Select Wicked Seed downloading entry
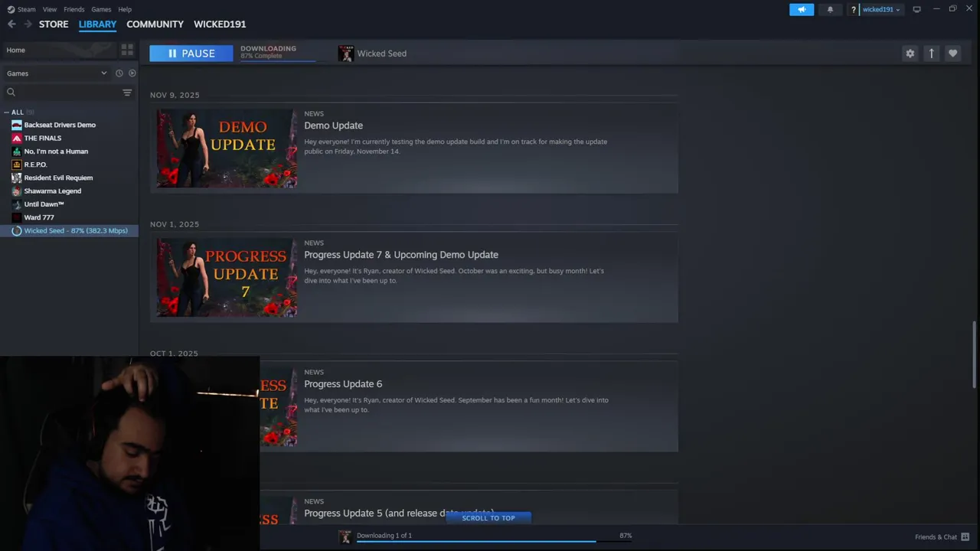 [69, 231]
